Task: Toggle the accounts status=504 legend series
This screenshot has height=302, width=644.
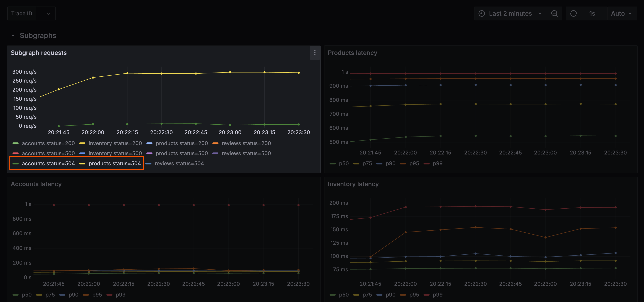Action: [x=48, y=163]
